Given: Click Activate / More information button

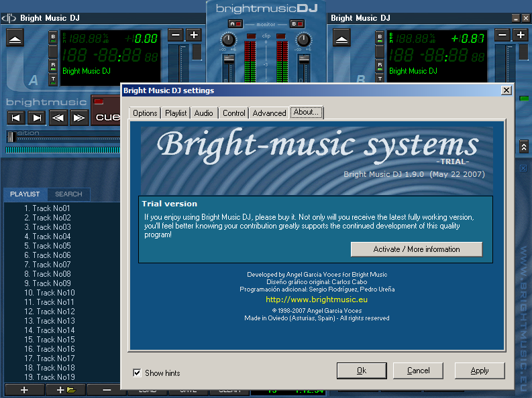Looking at the screenshot, I should (417, 249).
